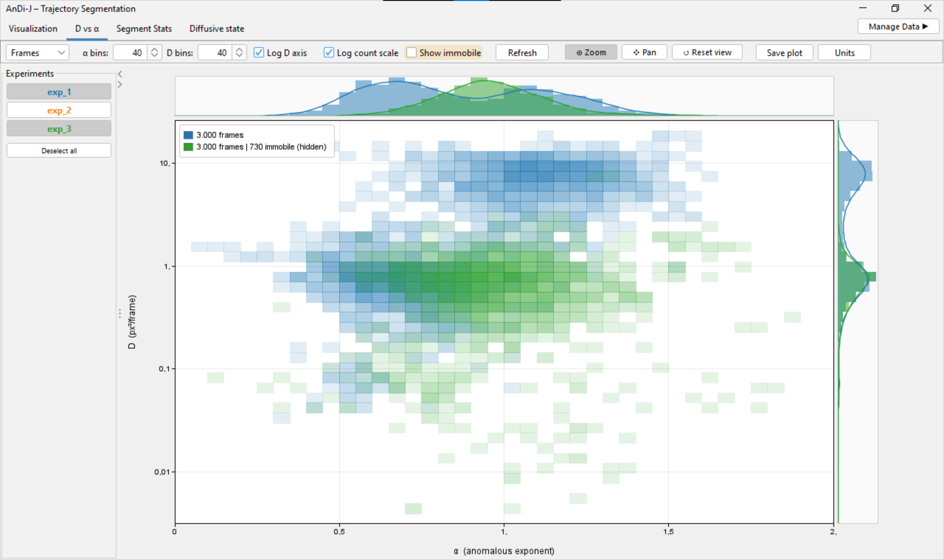Click the legend text '3.000 frames | 730 immobile (hidden)'
This screenshot has height=560, width=944.
[261, 147]
